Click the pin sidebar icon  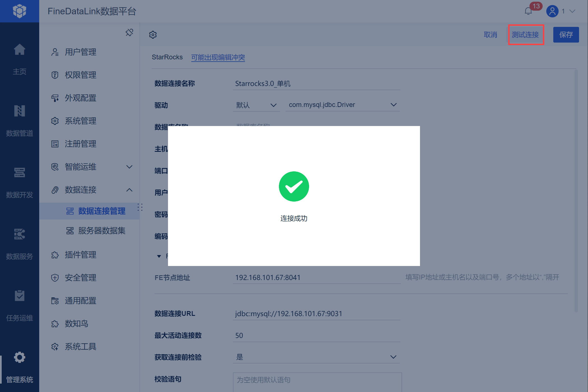point(129,32)
